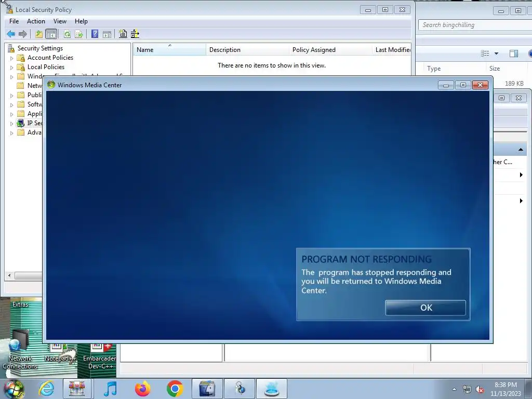The height and width of the screenshot is (399, 532).
Task: Click the tree pane scrollbar left arrow
Action: coord(9,275)
